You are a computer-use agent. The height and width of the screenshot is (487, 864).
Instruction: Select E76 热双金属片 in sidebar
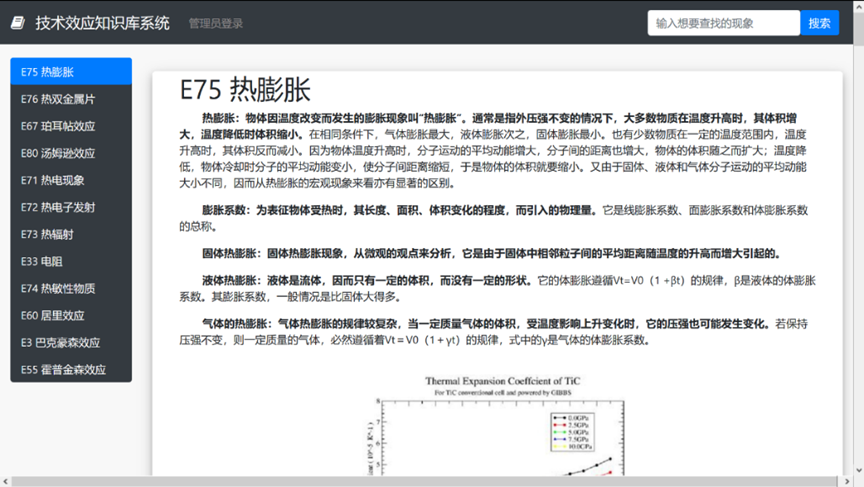coord(71,99)
